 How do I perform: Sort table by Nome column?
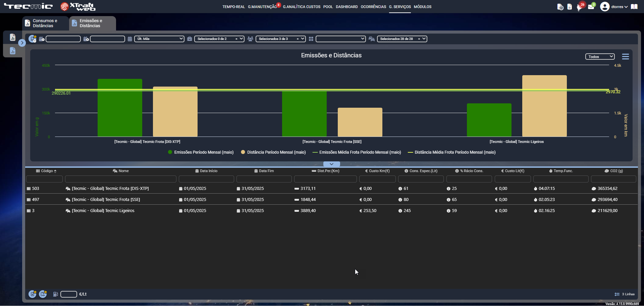pos(121,171)
